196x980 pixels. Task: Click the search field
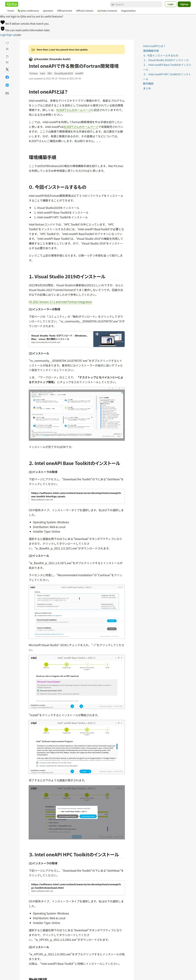(x=136, y=4)
